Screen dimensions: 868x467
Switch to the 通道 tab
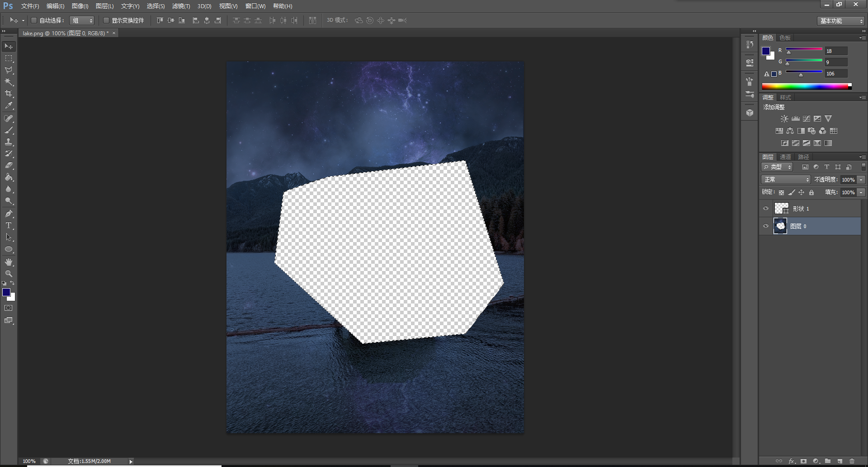[x=786, y=157]
